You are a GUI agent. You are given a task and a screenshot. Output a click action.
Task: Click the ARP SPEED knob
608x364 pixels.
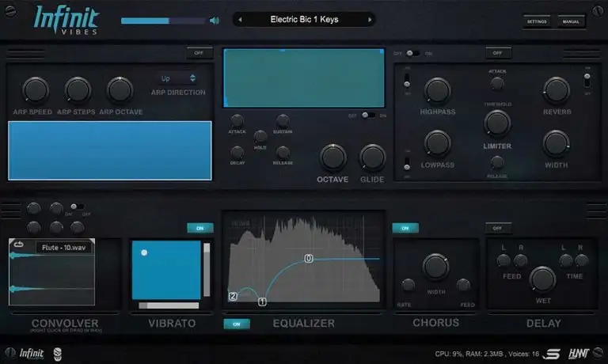point(36,90)
